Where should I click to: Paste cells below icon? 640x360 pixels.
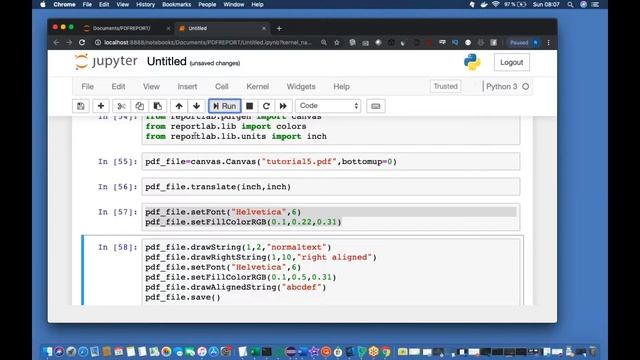point(158,106)
